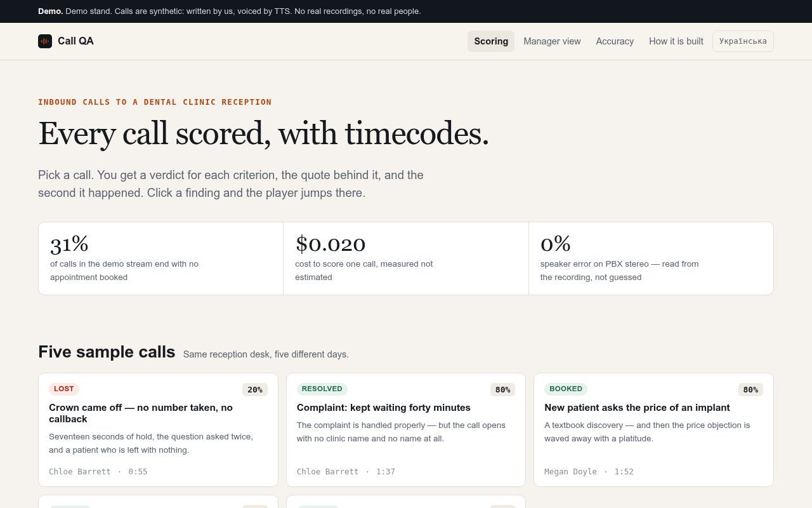The width and height of the screenshot is (812, 508).
Task: Click the 20% score badge
Action: (x=255, y=389)
